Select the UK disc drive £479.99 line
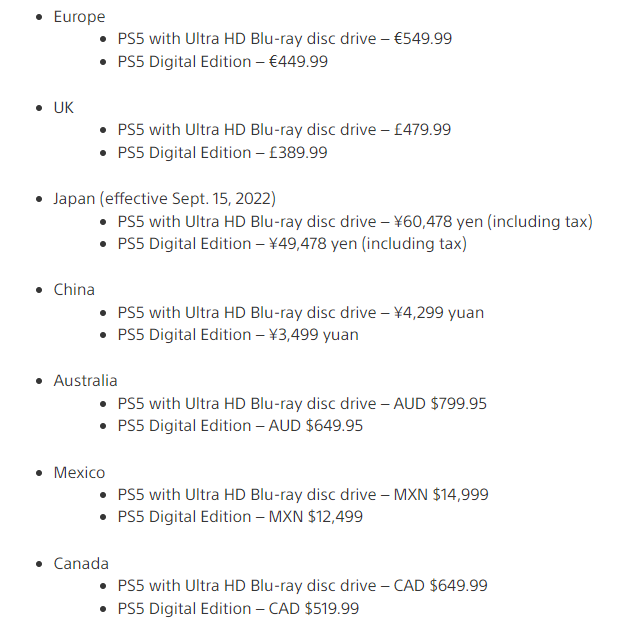This screenshot has height=638, width=628. 284,130
